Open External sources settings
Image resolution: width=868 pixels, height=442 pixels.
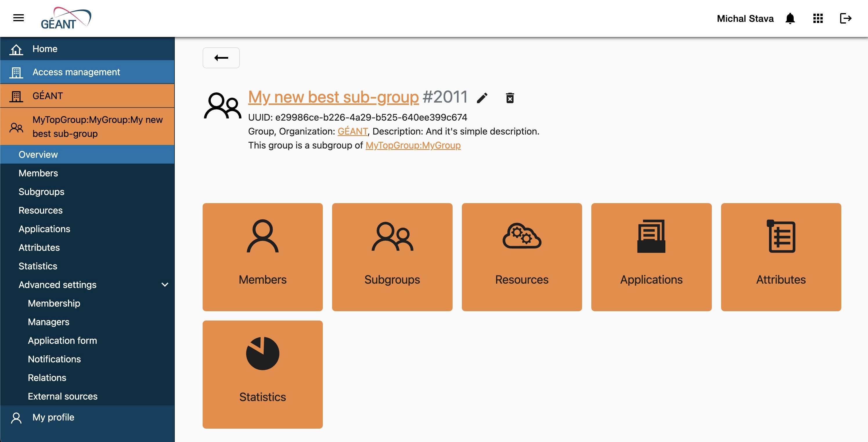click(87, 396)
